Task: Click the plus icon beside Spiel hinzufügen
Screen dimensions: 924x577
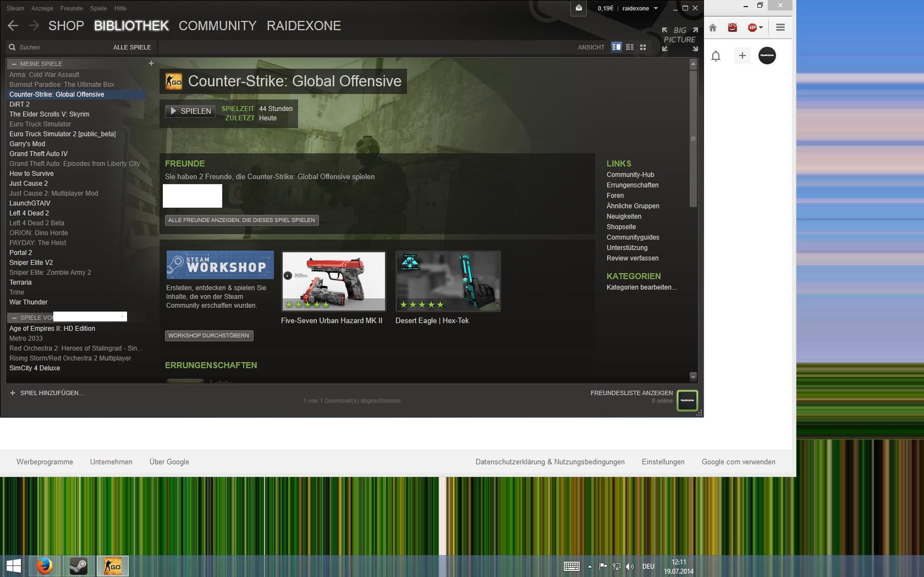Action: pos(13,393)
